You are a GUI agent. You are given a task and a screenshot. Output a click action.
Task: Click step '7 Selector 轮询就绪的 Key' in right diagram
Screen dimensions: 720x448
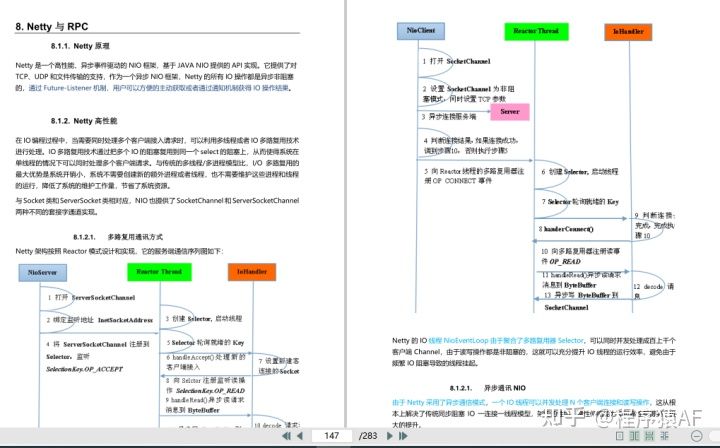(580, 202)
